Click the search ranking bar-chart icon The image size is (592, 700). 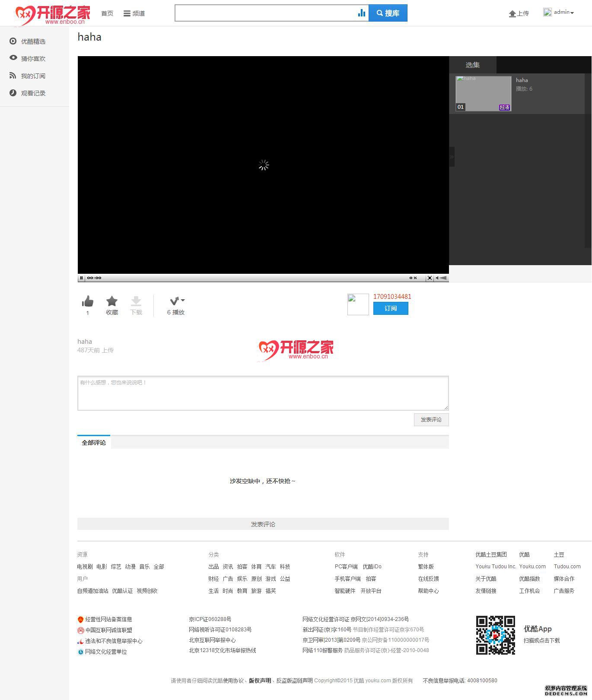point(362,13)
